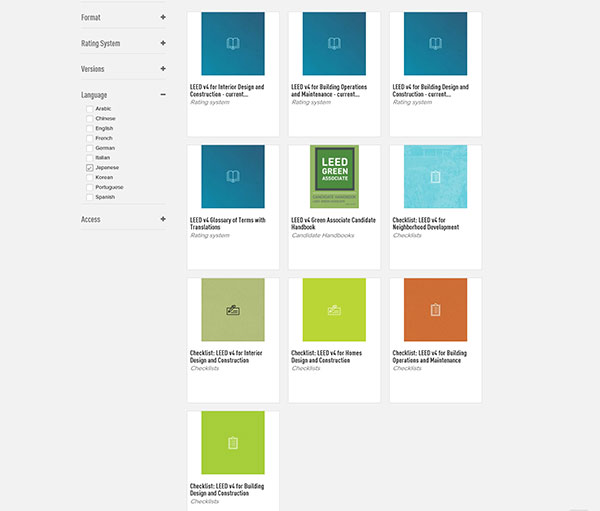Open LEED v4 for Interior Design and Construction title
Image resolution: width=600 pixels, height=511 pixels.
227,90
